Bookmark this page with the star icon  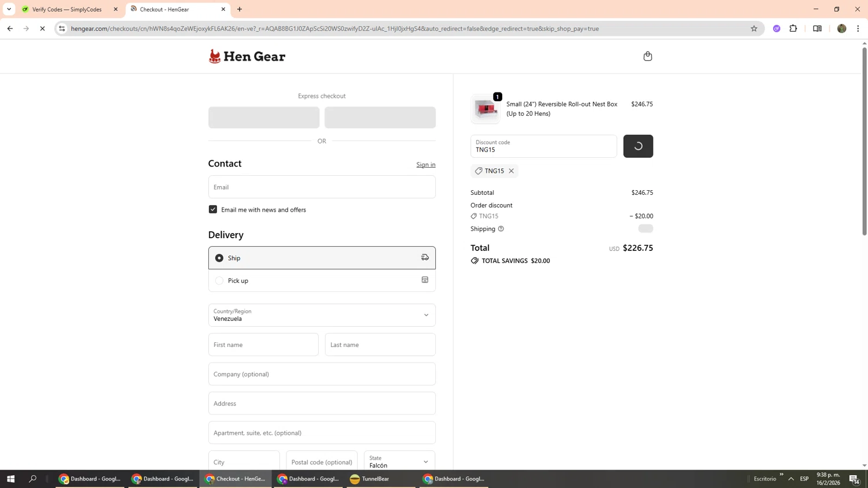(x=754, y=28)
